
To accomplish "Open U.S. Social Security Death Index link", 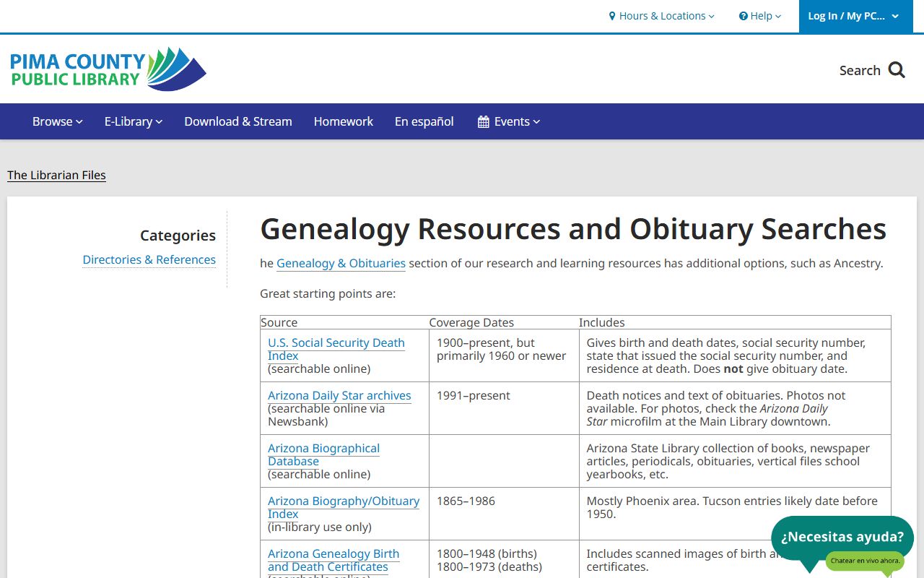I will (336, 349).
